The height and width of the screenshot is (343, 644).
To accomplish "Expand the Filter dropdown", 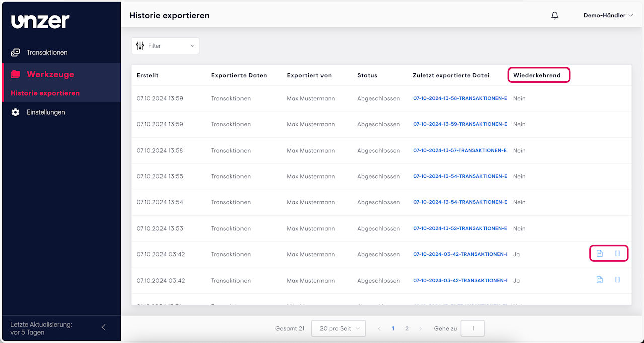I will tap(192, 46).
